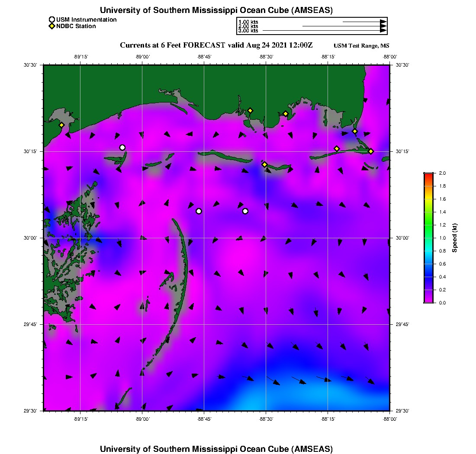Click the bottom Ocean Cube (AMSEAS) footer text

[x=216, y=449]
